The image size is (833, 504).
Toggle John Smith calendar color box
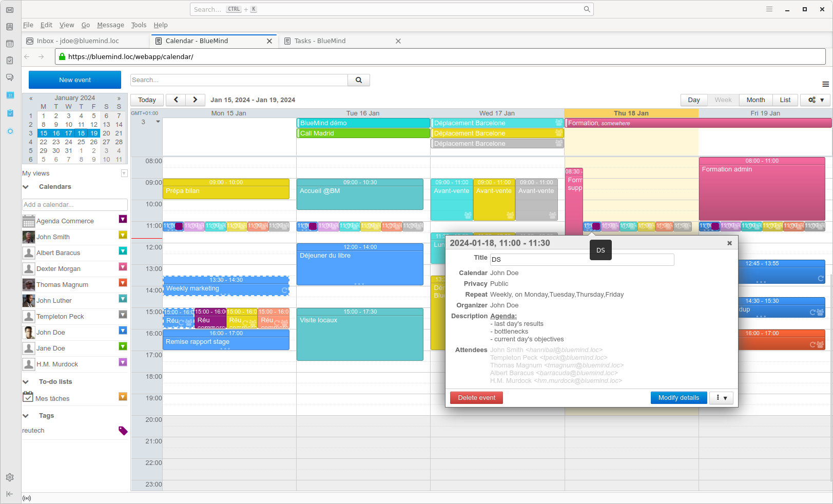tap(123, 235)
